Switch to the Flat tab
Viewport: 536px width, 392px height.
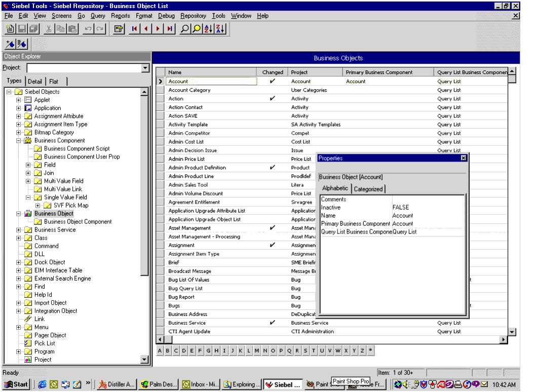tap(54, 82)
